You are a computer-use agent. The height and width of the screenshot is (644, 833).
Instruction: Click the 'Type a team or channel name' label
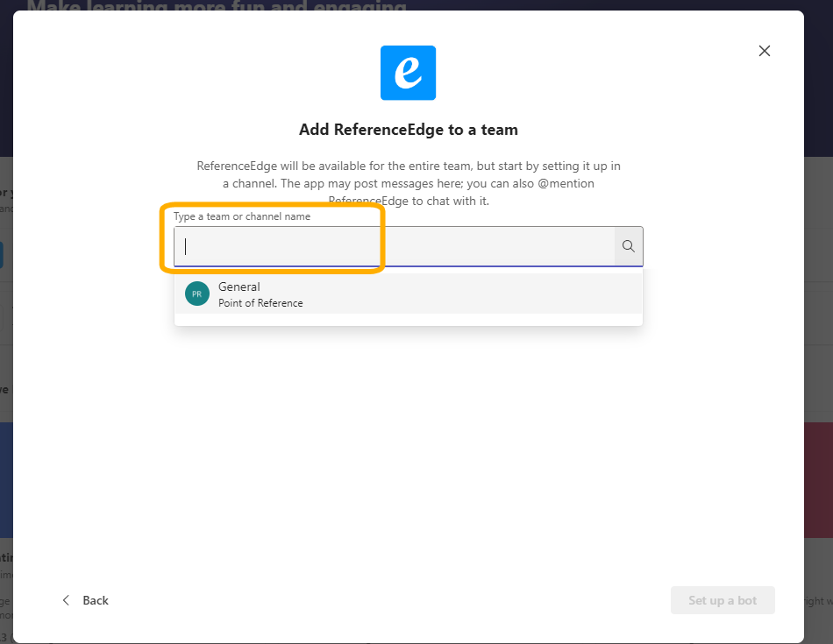(242, 216)
